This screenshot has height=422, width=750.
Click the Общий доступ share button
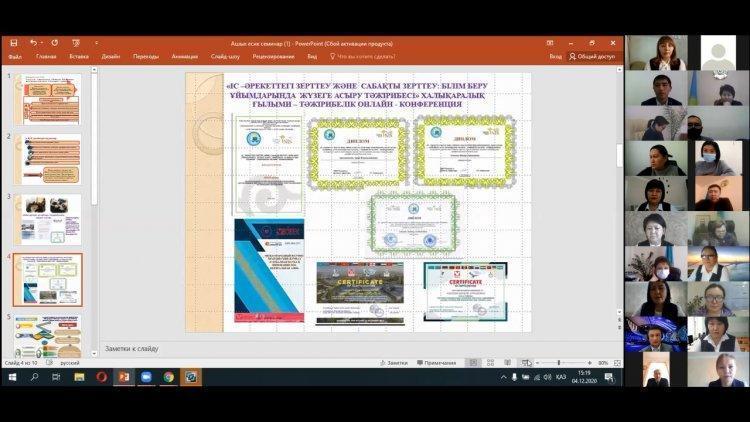click(592, 56)
